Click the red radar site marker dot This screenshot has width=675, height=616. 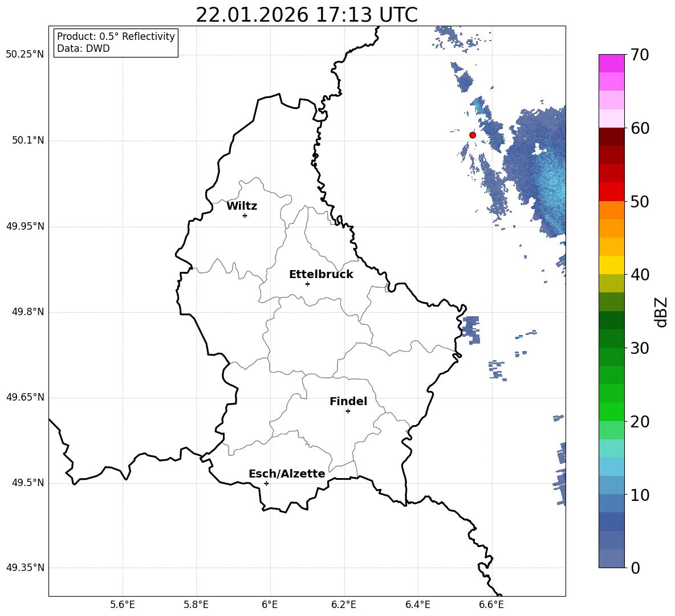coord(472,135)
